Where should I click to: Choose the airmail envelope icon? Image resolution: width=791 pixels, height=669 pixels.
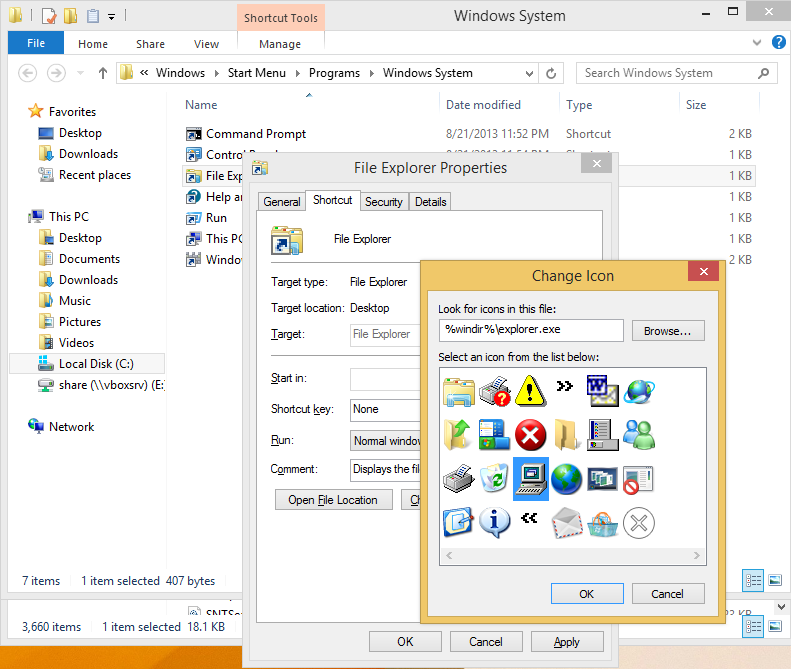point(567,523)
